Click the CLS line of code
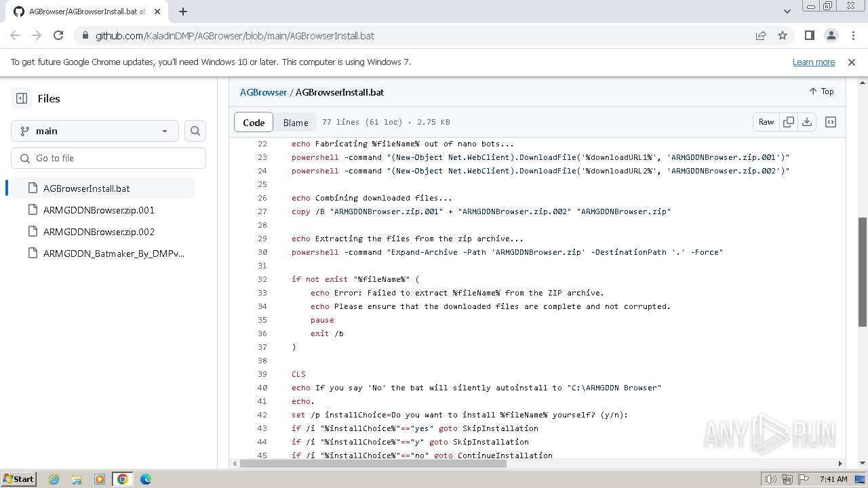This screenshot has width=868, height=488. pos(298,374)
